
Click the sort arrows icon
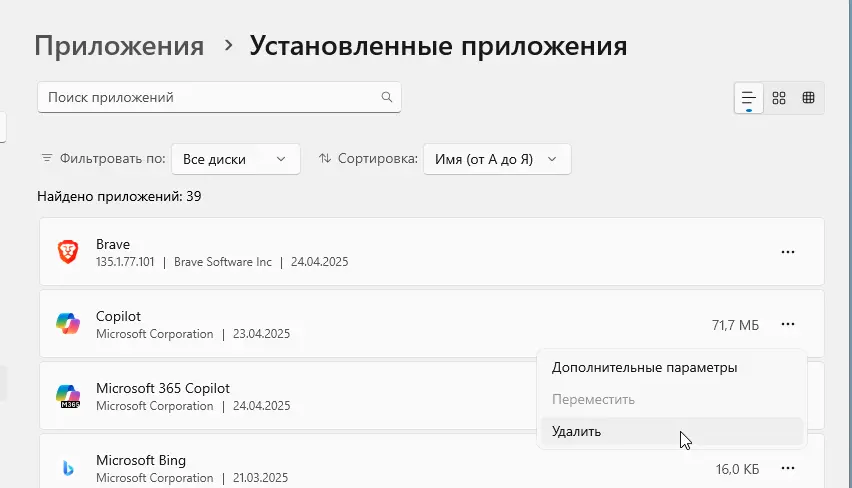coord(325,158)
